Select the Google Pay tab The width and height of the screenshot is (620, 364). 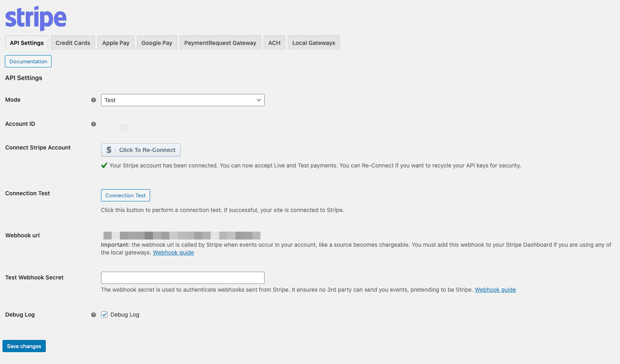pos(157,43)
